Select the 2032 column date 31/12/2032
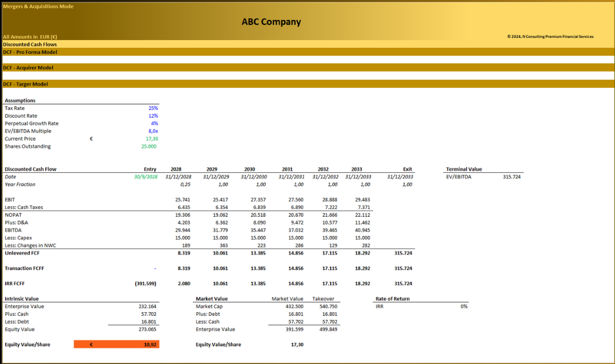Viewport: 615px width, 364px height. [x=326, y=177]
